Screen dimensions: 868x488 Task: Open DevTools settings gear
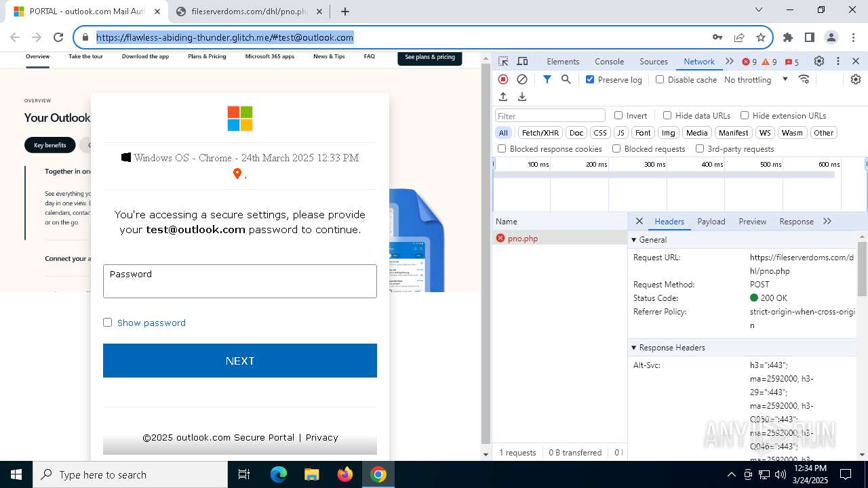point(819,61)
